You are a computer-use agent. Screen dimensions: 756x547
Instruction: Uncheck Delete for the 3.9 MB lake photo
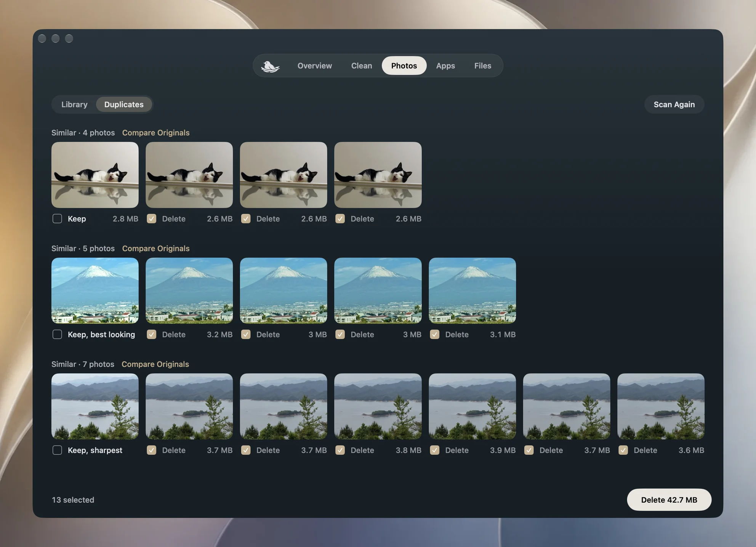(x=435, y=451)
